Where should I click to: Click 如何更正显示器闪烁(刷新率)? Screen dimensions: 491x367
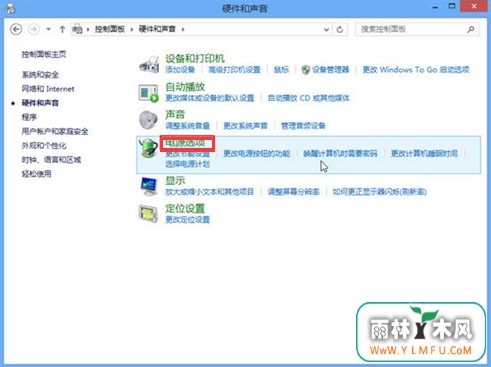point(380,192)
